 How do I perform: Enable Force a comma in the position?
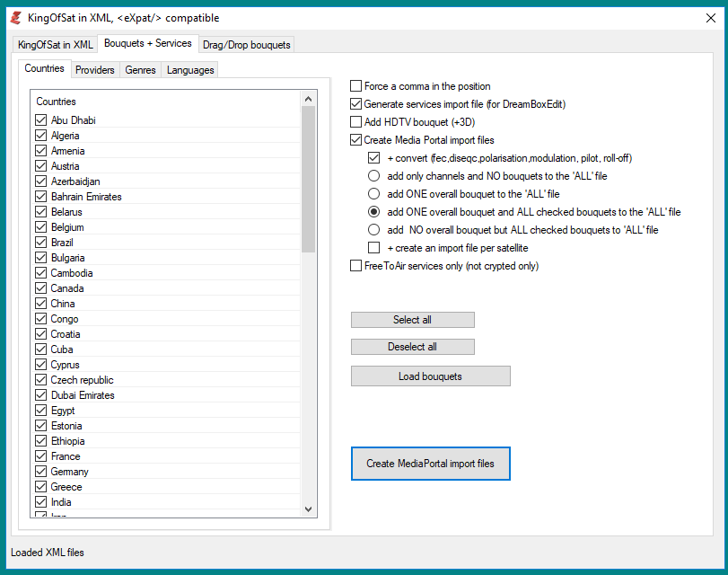(355, 86)
